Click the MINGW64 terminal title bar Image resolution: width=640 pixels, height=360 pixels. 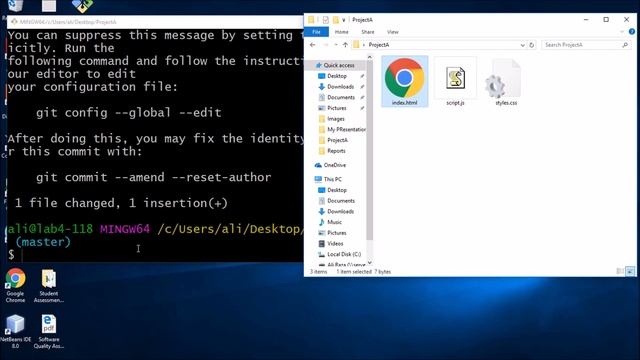point(155,22)
